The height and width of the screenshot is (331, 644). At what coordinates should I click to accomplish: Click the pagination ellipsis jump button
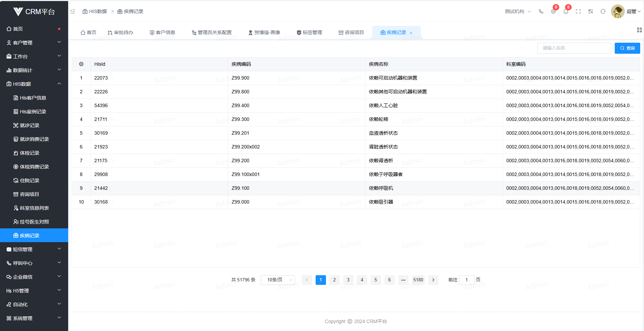click(403, 280)
